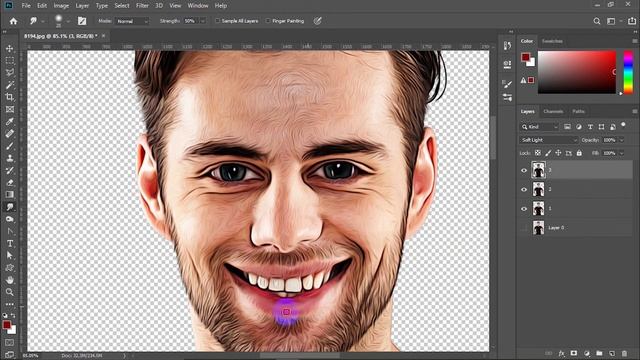This screenshot has width=640, height=360.
Task: Select the Brush tool
Action: click(x=10, y=146)
